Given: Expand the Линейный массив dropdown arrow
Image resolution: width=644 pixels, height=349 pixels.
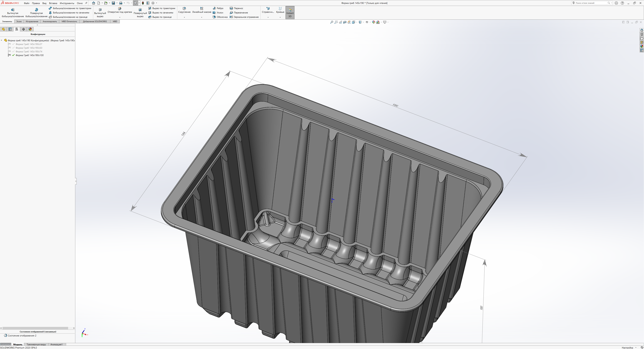Looking at the screenshot, I should coord(201,17).
